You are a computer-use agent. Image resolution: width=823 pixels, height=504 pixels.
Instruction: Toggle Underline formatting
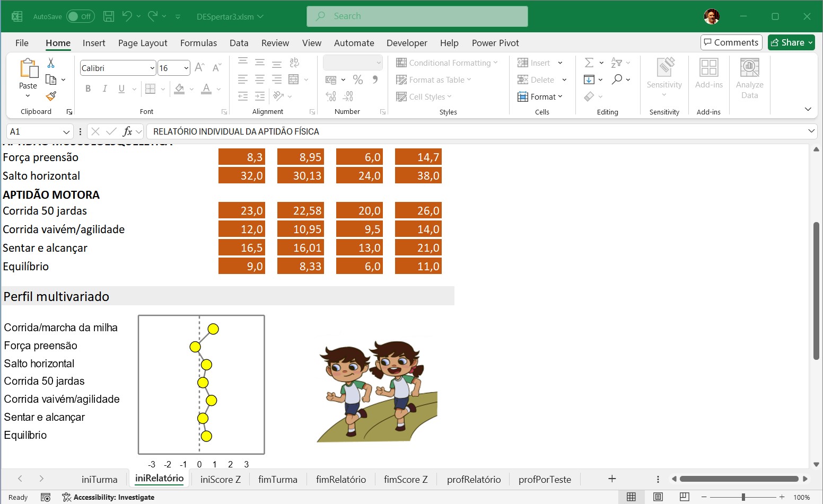coord(121,89)
